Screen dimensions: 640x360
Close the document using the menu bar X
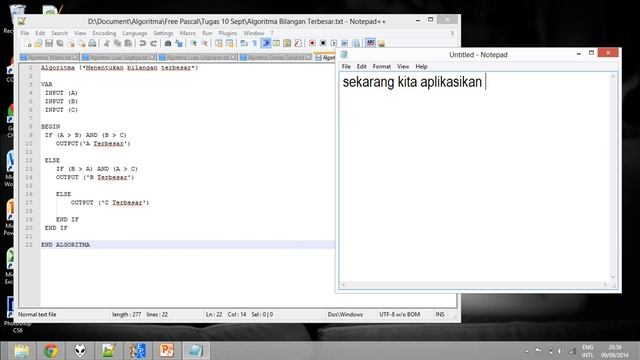click(x=452, y=33)
